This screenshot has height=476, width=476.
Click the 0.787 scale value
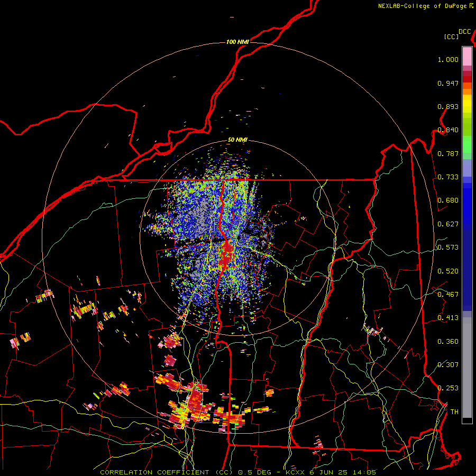448,153
